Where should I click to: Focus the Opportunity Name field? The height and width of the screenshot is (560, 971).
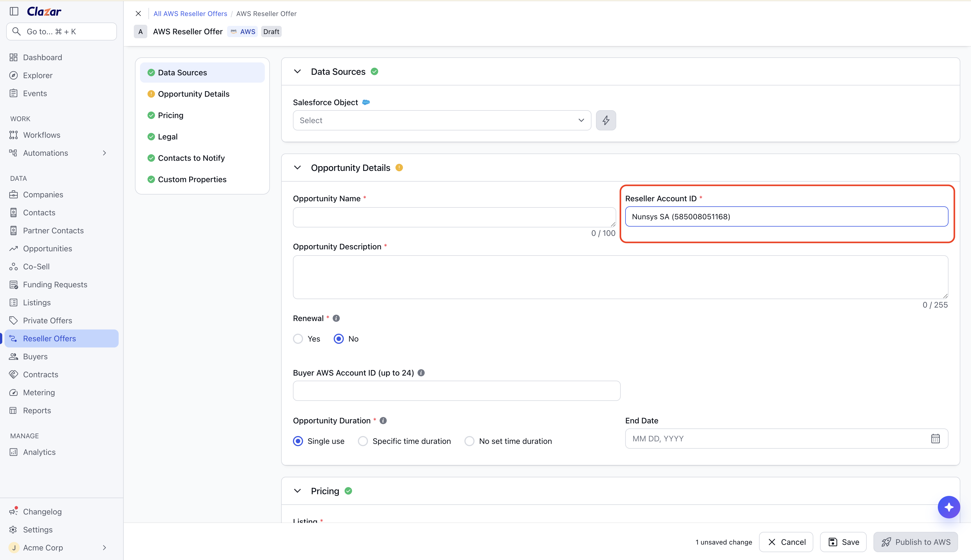[x=454, y=217]
